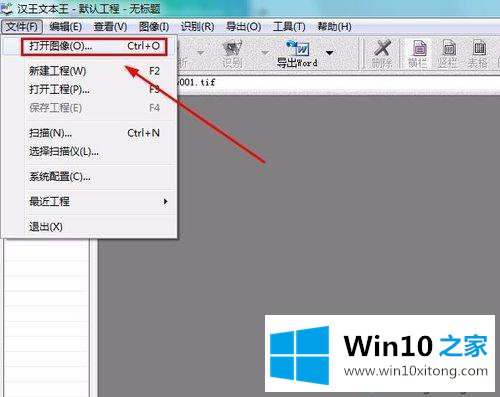Open dropdown arrow left of 识别 button
Viewport: 500px width, 397px height.
click(201, 53)
